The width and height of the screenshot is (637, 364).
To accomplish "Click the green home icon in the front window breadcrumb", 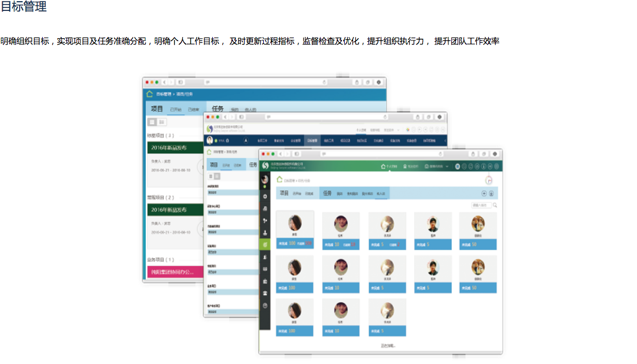I will [x=279, y=180].
